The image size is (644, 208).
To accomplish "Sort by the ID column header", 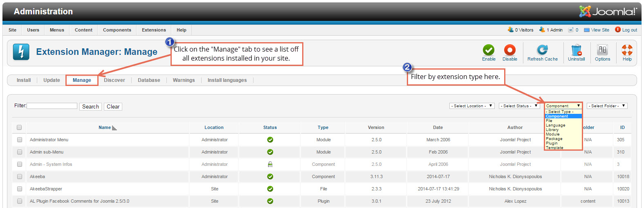I will [x=622, y=127].
